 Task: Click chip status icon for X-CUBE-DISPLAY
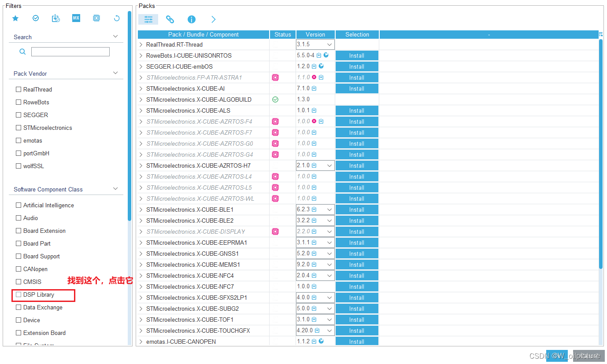275,232
